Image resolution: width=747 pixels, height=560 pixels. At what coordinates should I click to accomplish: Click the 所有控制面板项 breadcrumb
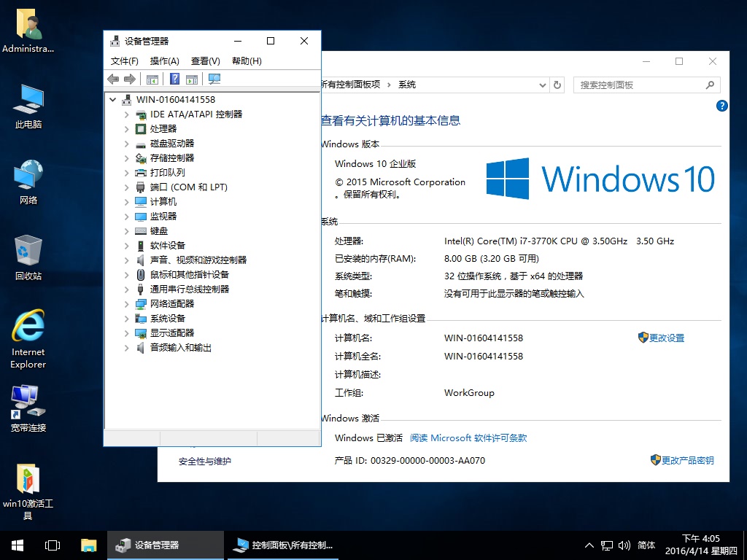point(351,85)
